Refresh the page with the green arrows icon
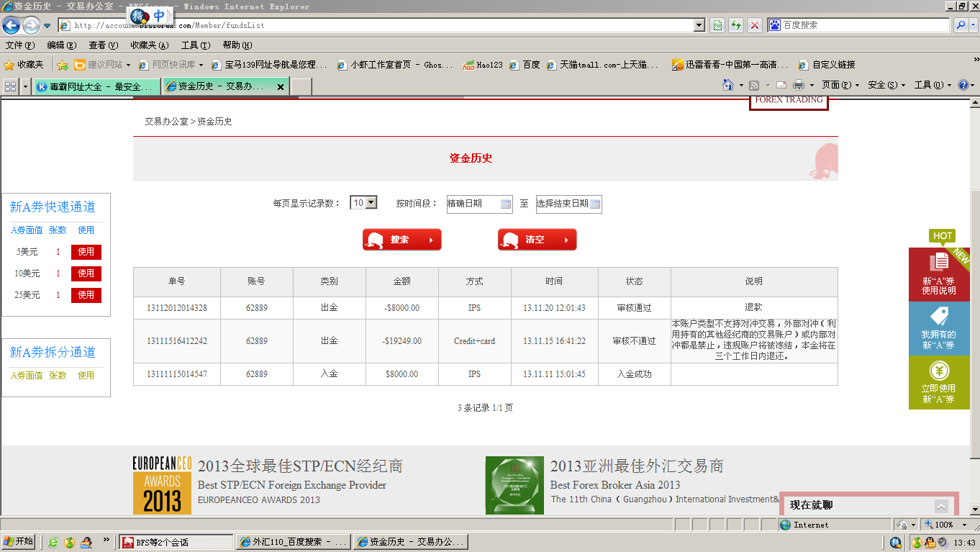 [x=736, y=25]
